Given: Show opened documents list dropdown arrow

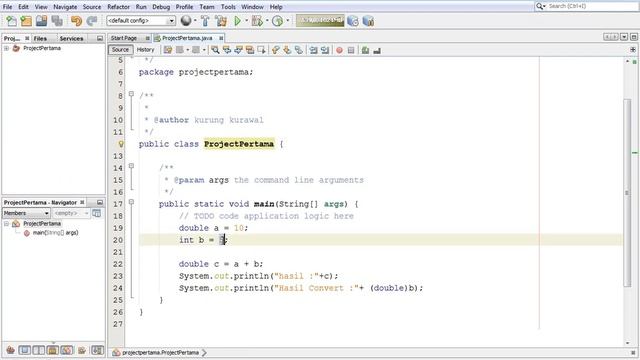Looking at the screenshot, I should [624, 37].
